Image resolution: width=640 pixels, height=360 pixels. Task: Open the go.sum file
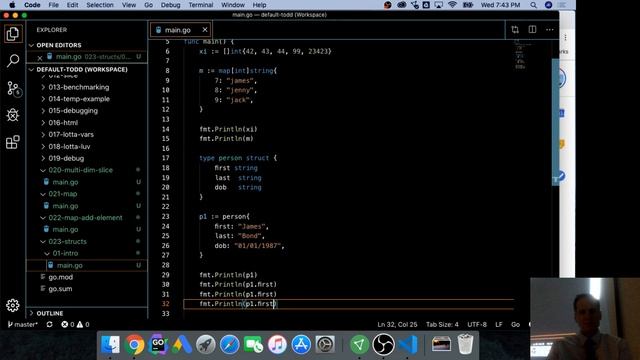coord(60,289)
